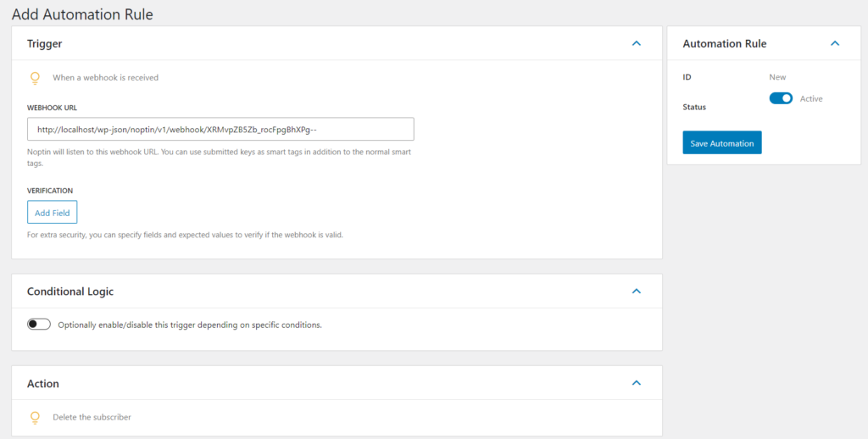Click the 'Optionally enable/disable this trigger' label

(x=190, y=325)
